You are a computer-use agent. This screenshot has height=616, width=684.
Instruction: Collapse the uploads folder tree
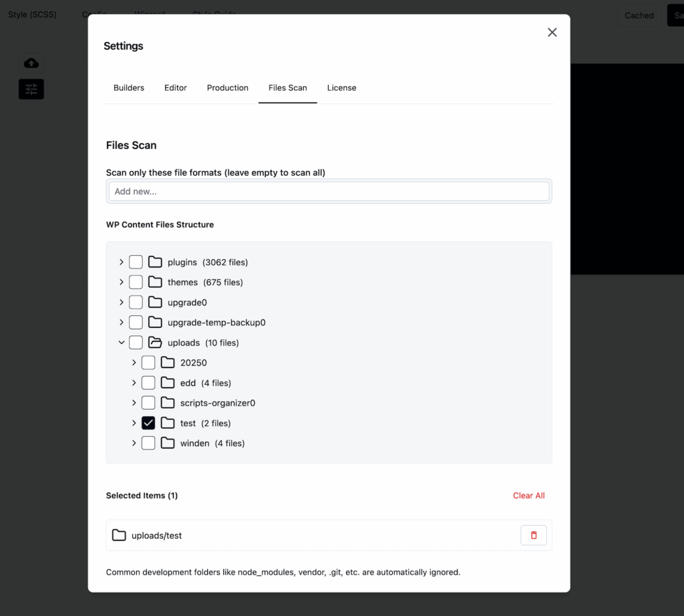(x=122, y=342)
